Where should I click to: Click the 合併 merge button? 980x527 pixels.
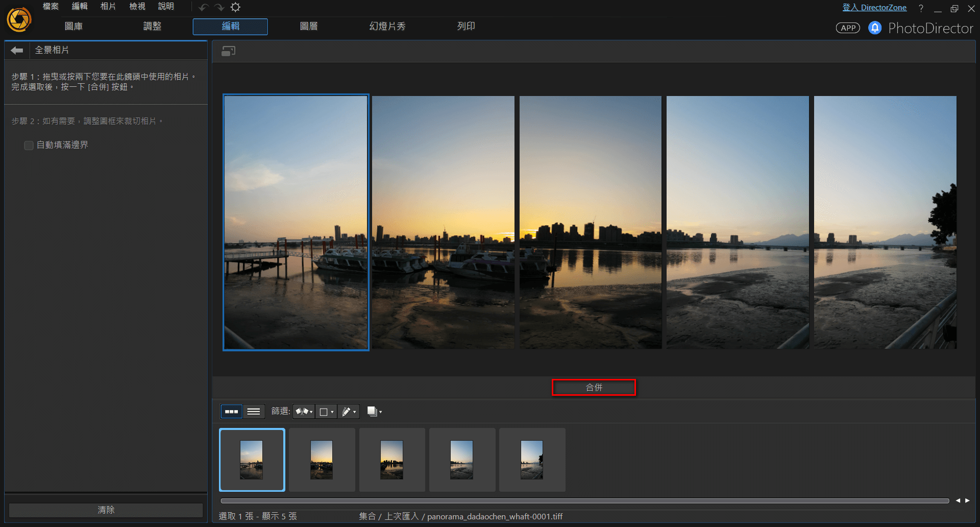coord(594,388)
